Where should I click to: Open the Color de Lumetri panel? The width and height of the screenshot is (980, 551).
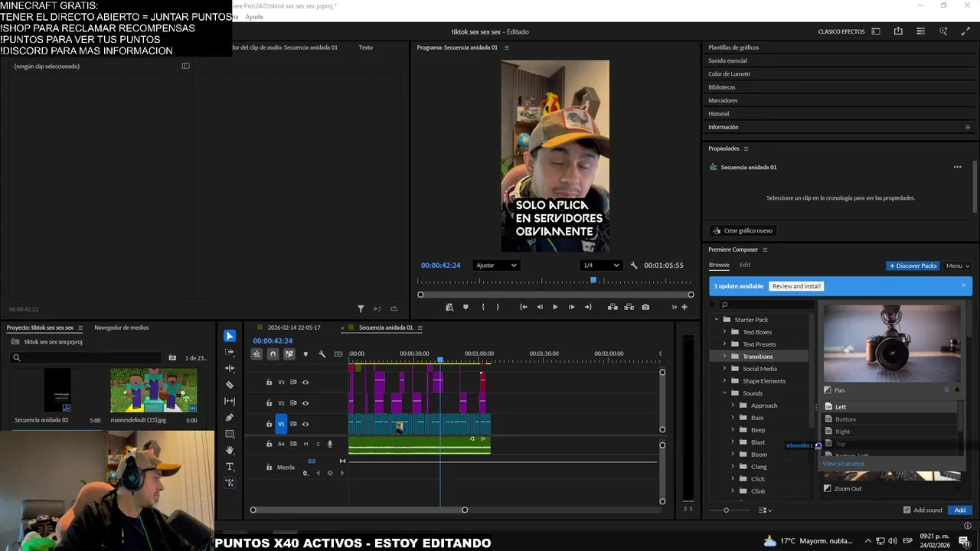(729, 74)
